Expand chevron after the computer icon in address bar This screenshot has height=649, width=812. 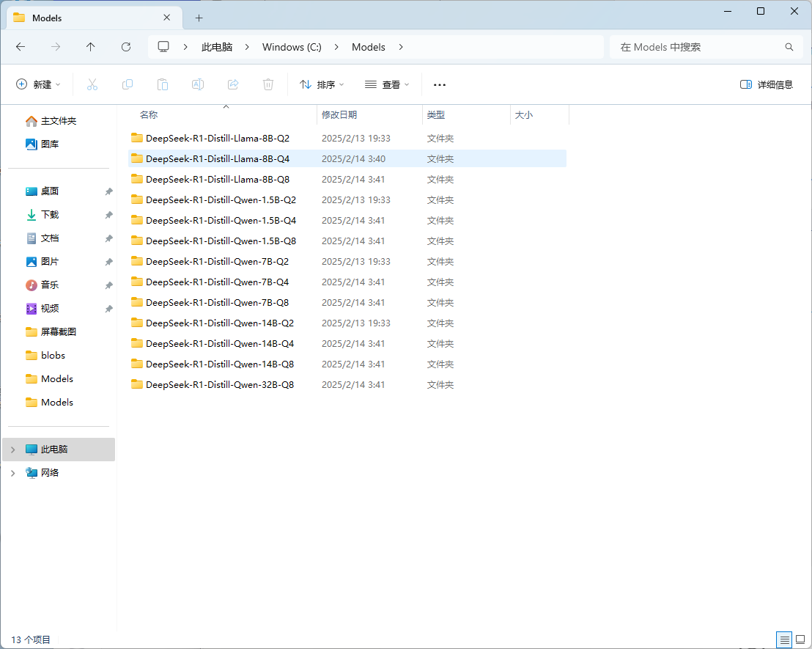pos(185,47)
